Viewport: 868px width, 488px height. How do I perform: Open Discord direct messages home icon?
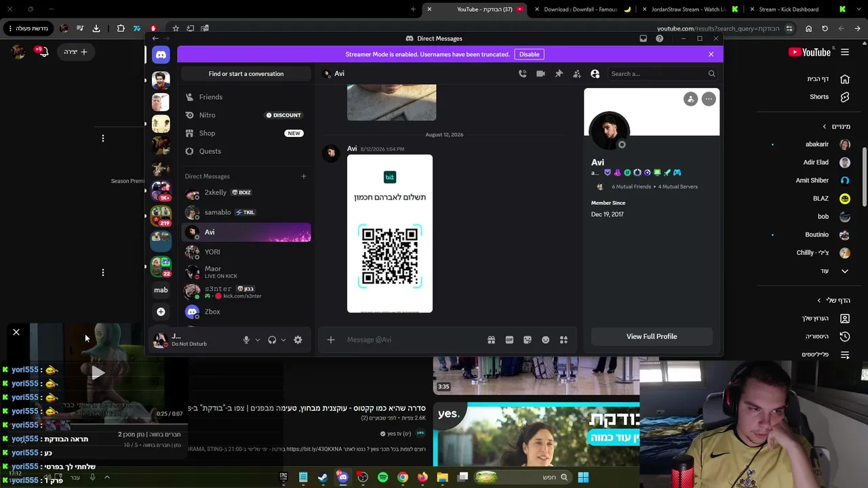161,55
